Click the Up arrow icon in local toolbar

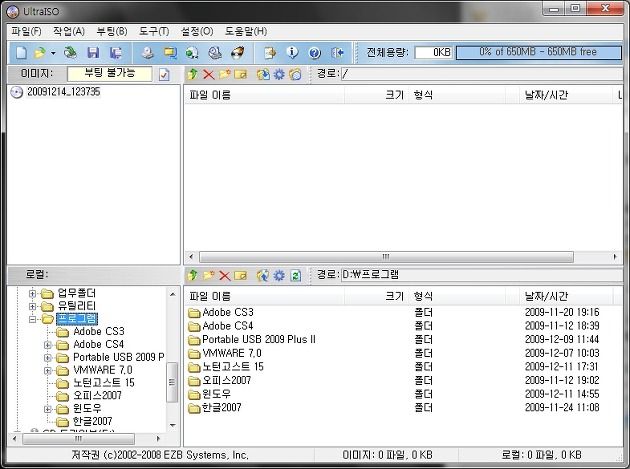point(192,275)
